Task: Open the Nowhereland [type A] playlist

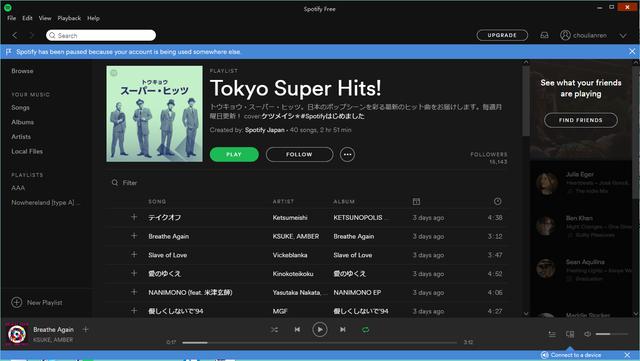Action: (45, 203)
